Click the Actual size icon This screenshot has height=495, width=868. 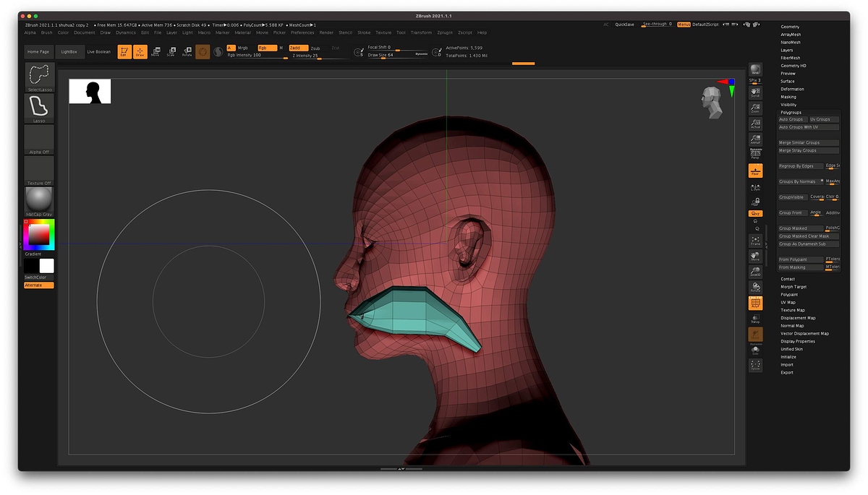pos(755,124)
